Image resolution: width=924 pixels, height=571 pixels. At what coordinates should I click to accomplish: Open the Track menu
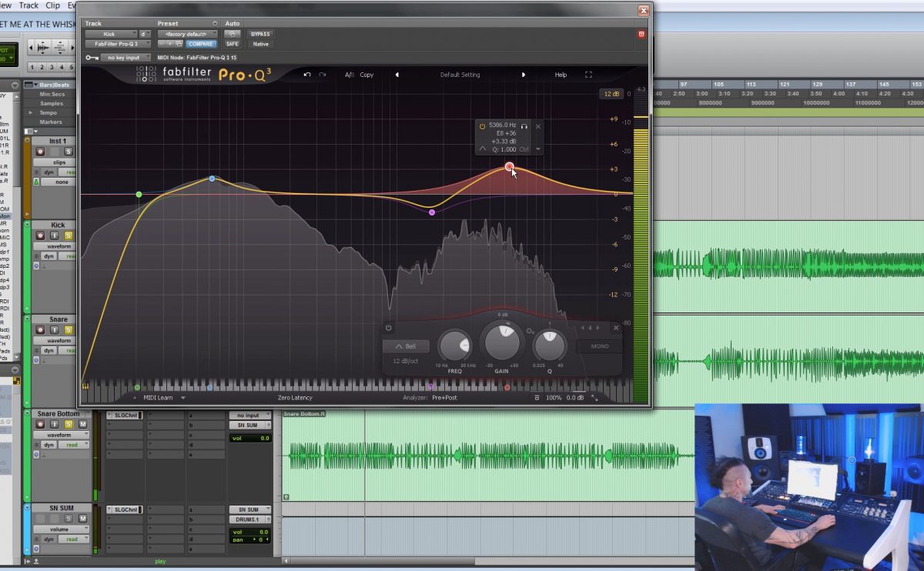tap(28, 5)
